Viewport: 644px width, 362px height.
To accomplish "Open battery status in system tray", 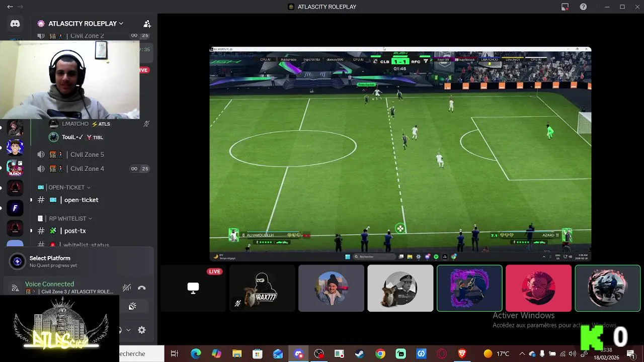I will pyautogui.click(x=552, y=353).
